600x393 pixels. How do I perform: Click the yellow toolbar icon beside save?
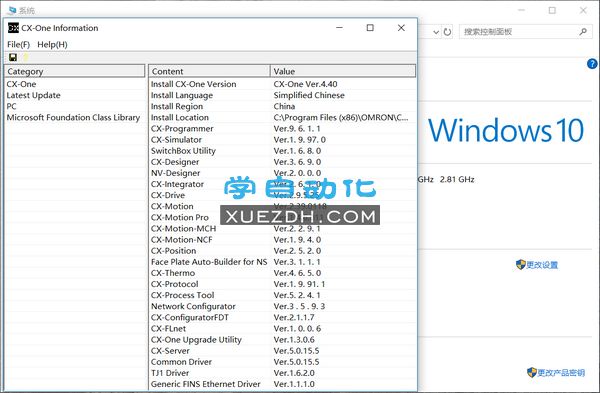(x=25, y=57)
